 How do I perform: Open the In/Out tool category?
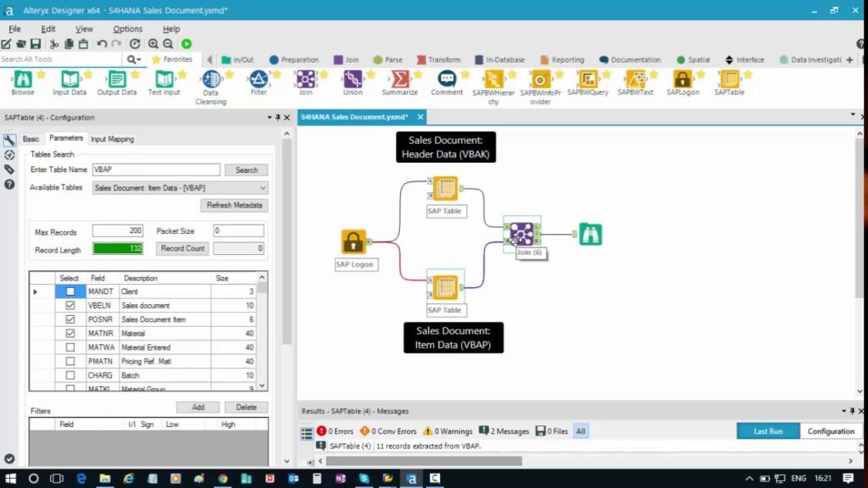click(237, 60)
